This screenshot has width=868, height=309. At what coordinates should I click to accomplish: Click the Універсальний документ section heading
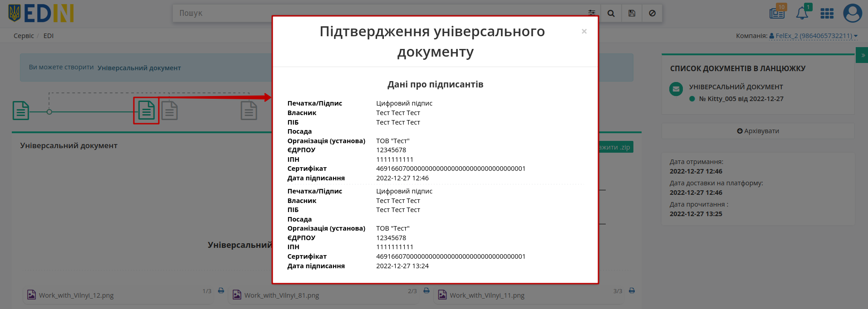click(x=69, y=145)
